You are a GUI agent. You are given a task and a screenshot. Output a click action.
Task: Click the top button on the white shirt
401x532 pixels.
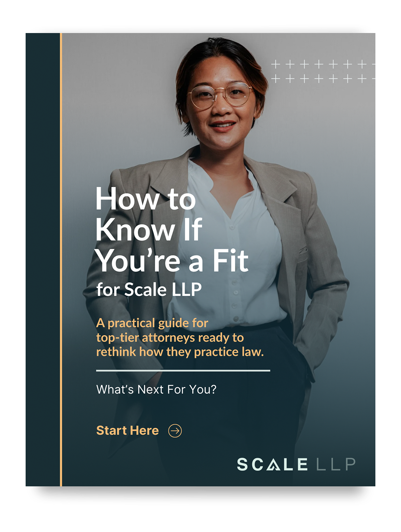pyautogui.click(x=232, y=227)
